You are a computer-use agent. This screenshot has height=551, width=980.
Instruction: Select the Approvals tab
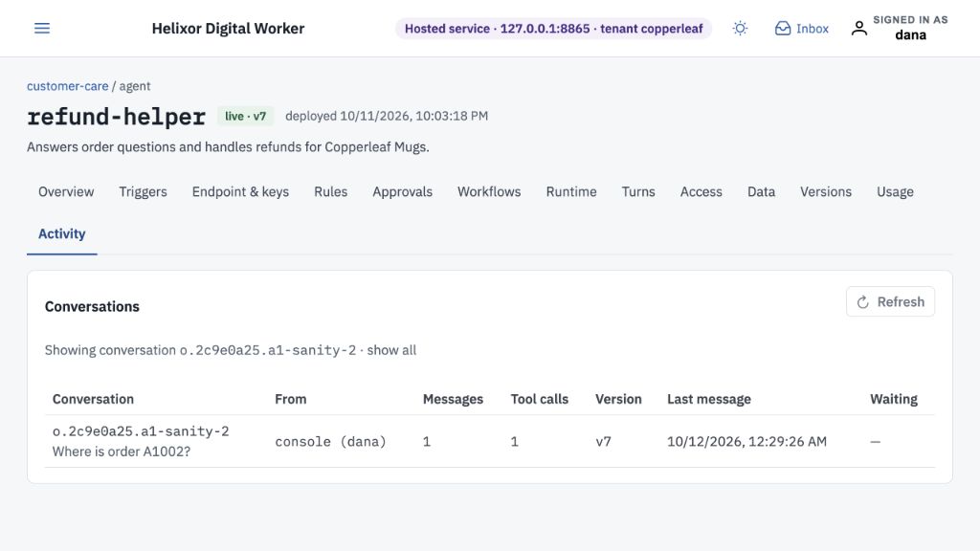(x=403, y=191)
